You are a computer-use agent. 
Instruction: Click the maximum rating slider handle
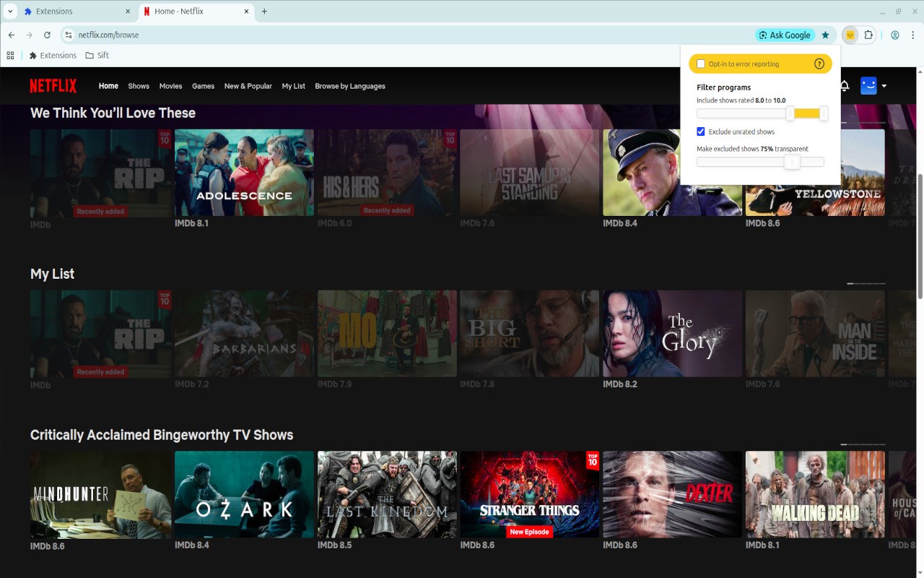coord(824,113)
